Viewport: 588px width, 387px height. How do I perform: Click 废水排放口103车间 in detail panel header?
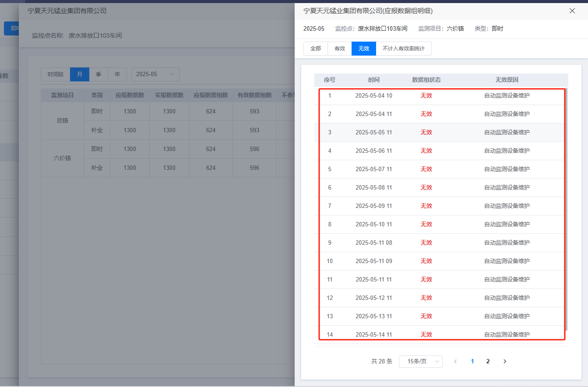point(383,28)
